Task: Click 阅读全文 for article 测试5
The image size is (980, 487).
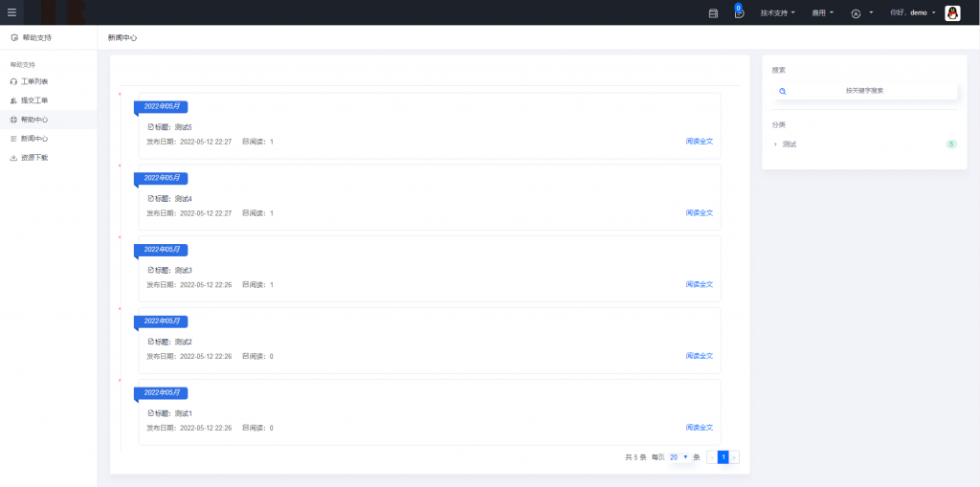Action: (699, 142)
